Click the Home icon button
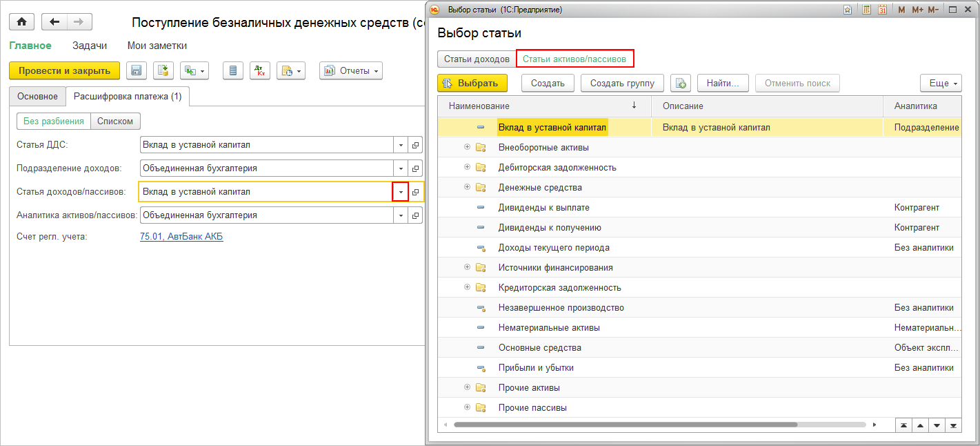Viewport: 980px width, 446px height. pyautogui.click(x=21, y=22)
